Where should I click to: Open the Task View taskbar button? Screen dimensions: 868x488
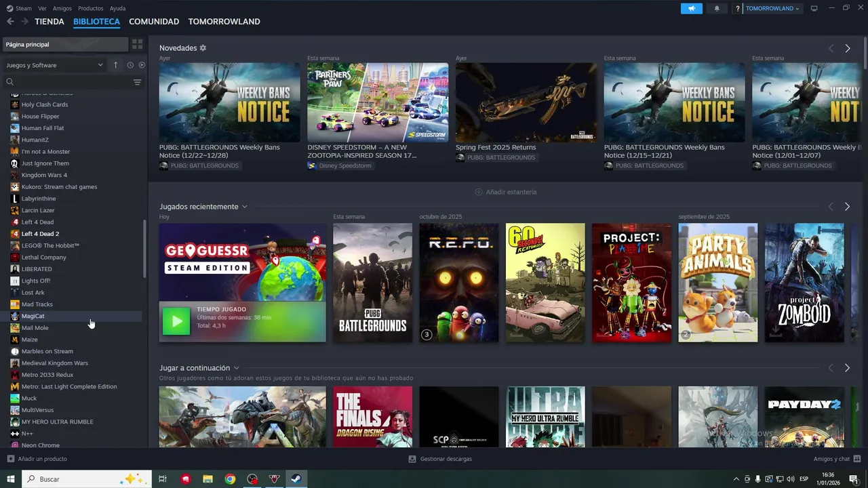pyautogui.click(x=163, y=479)
